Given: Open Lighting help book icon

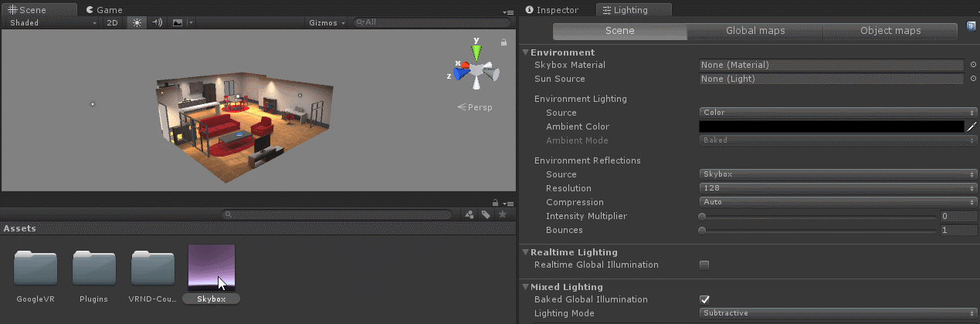Looking at the screenshot, I should 972,28.
